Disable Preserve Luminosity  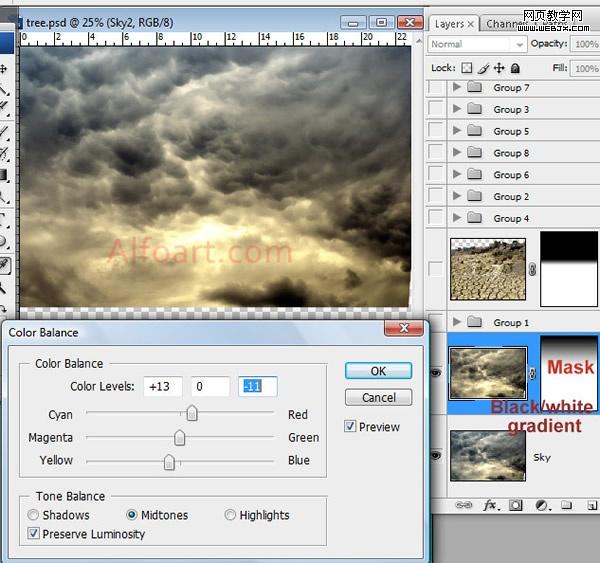coord(34,534)
